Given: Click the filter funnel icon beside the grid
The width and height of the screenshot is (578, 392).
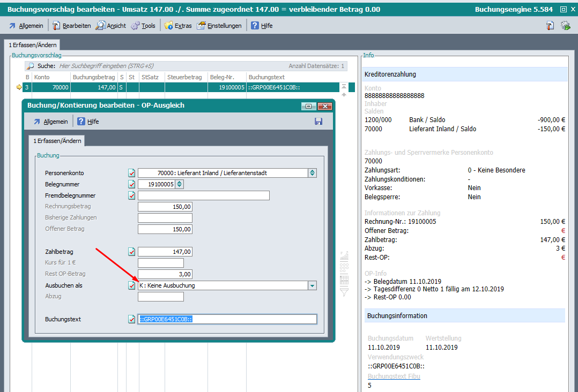Looking at the screenshot, I should coord(344,292).
